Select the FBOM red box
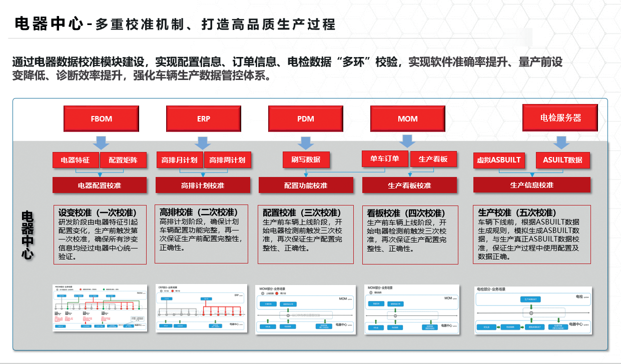Viewport: 621px width, 364px height. pos(101,119)
